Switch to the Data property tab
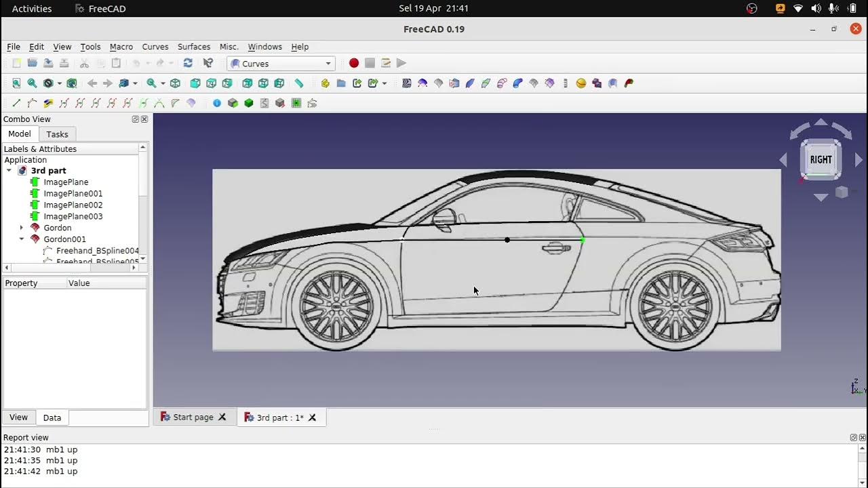This screenshot has height=488, width=868. point(52,418)
